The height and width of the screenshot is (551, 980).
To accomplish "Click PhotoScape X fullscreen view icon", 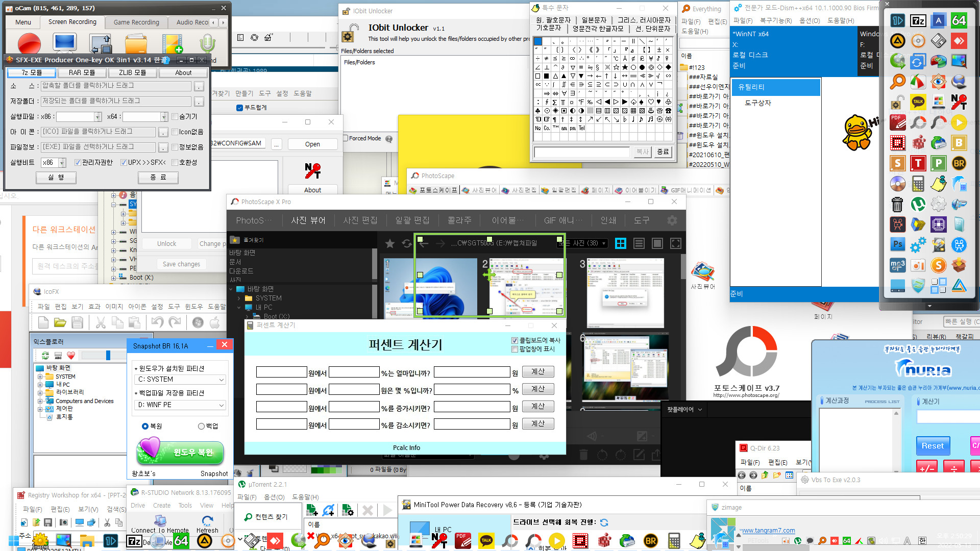I will [x=675, y=243].
